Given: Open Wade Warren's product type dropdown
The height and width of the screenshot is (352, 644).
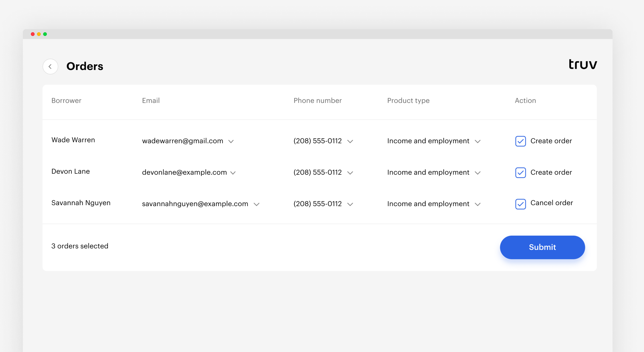Looking at the screenshot, I should pos(477,142).
